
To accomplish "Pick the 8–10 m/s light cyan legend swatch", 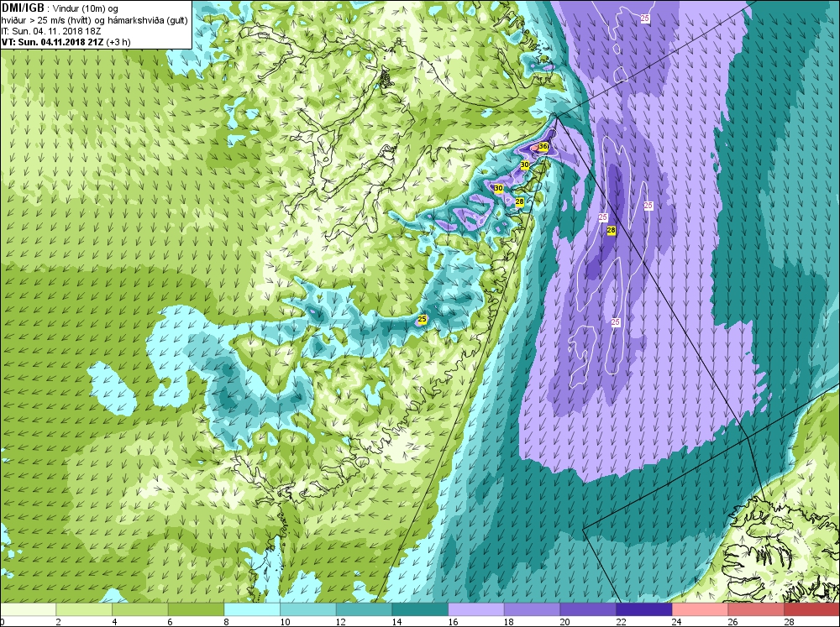I will coord(252,609).
